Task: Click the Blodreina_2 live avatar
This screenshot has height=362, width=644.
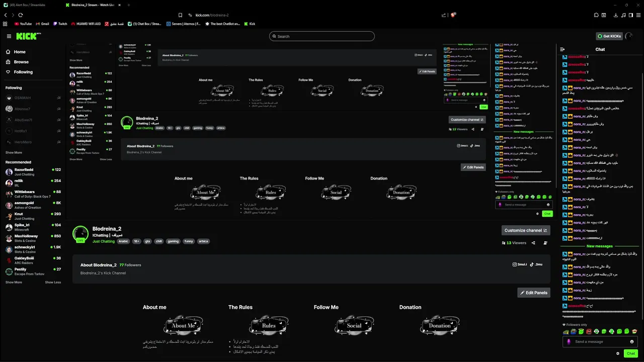Action: (x=80, y=234)
